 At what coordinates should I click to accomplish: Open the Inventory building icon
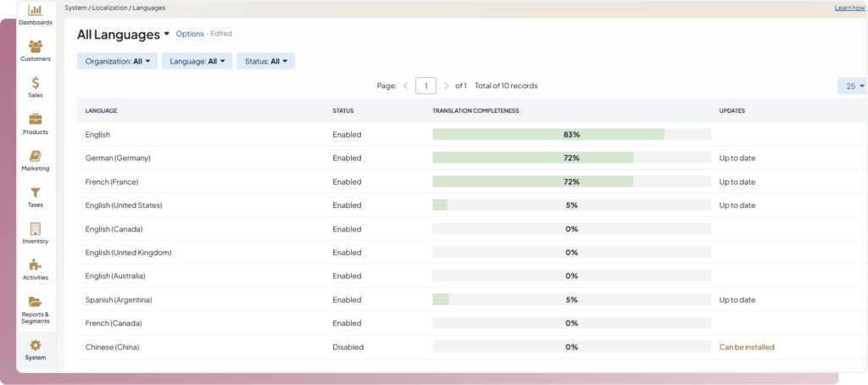tap(36, 229)
